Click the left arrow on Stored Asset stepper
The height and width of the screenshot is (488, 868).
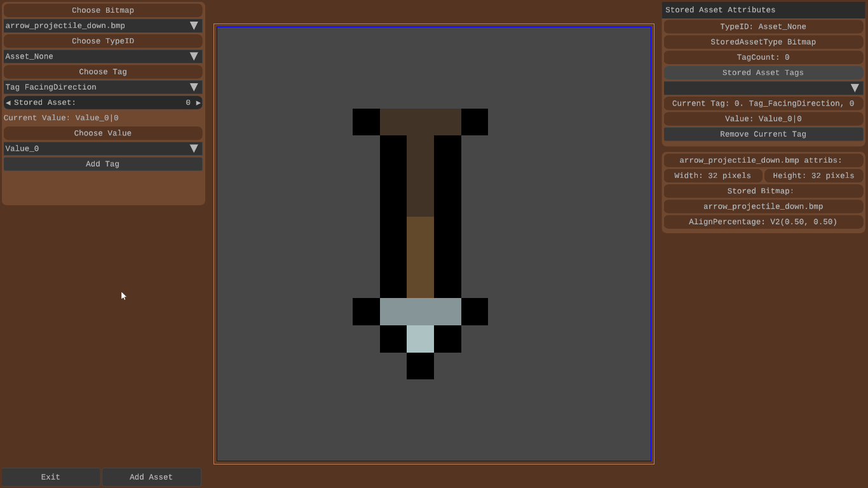[8, 102]
